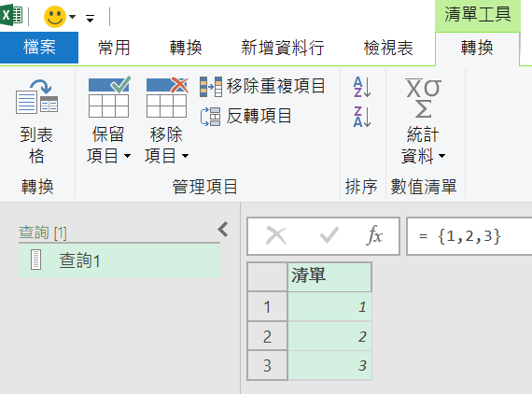
Task: Sort the list descending Z to A
Action: 362,117
